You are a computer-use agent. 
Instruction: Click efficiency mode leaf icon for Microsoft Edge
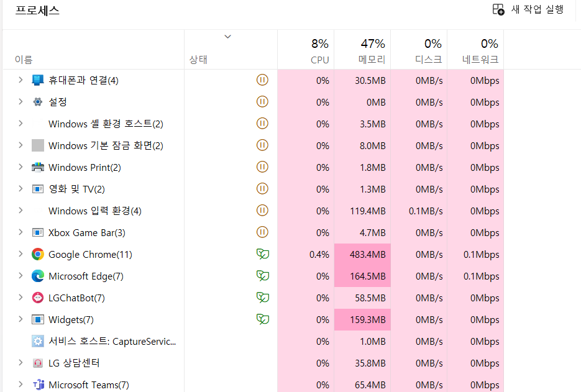263,276
